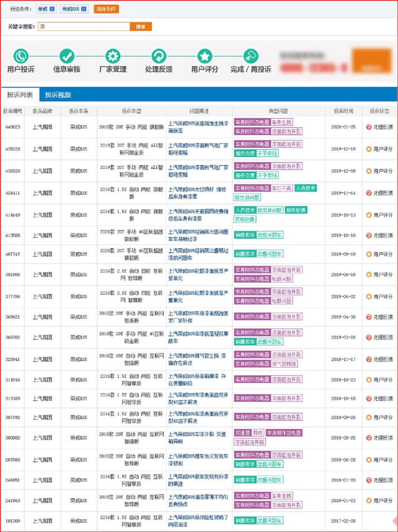
Task: Click 处理反馈 status icon for complaint 313769
Action: 369,398
